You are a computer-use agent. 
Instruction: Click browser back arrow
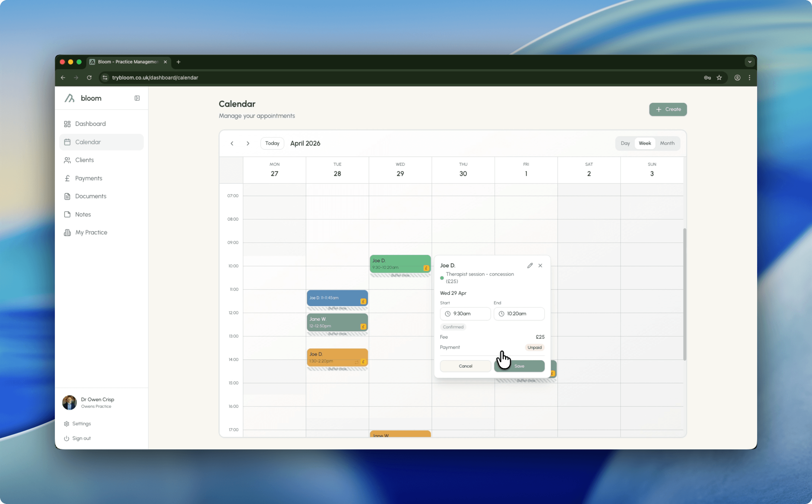point(63,78)
